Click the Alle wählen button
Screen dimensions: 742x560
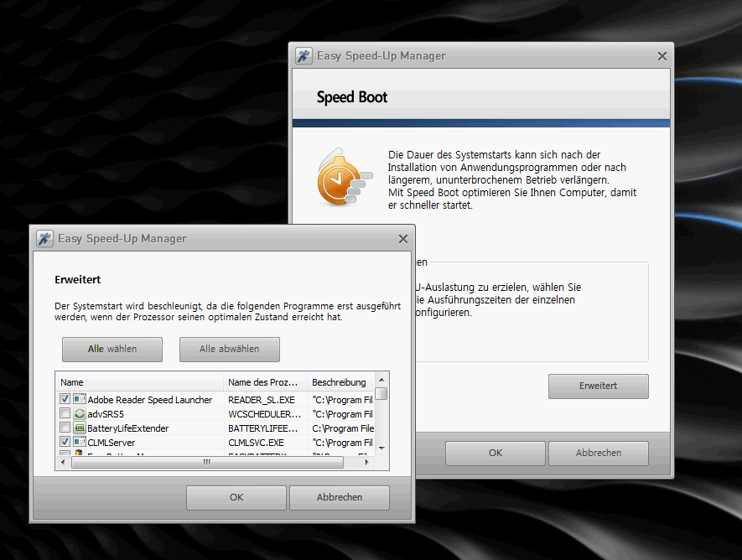click(x=112, y=349)
